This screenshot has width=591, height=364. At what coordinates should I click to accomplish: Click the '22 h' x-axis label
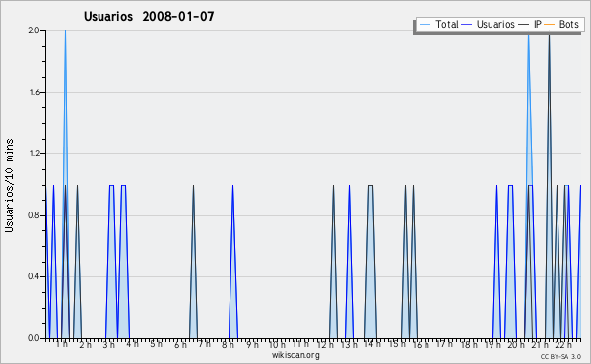[563, 345]
